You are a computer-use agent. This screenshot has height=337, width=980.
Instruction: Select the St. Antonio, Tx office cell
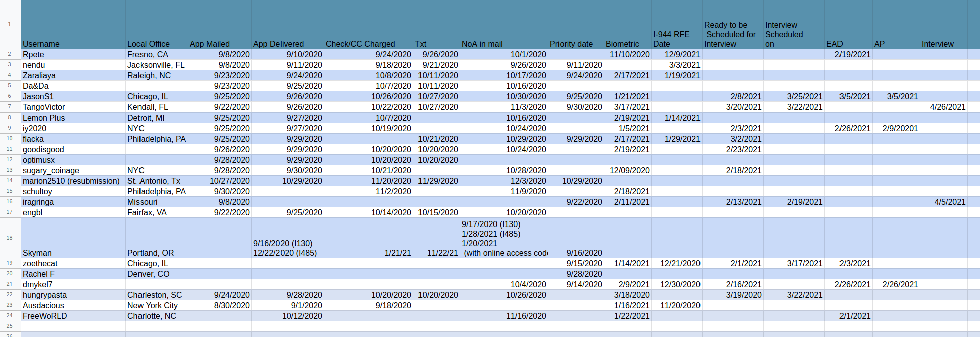click(157, 181)
